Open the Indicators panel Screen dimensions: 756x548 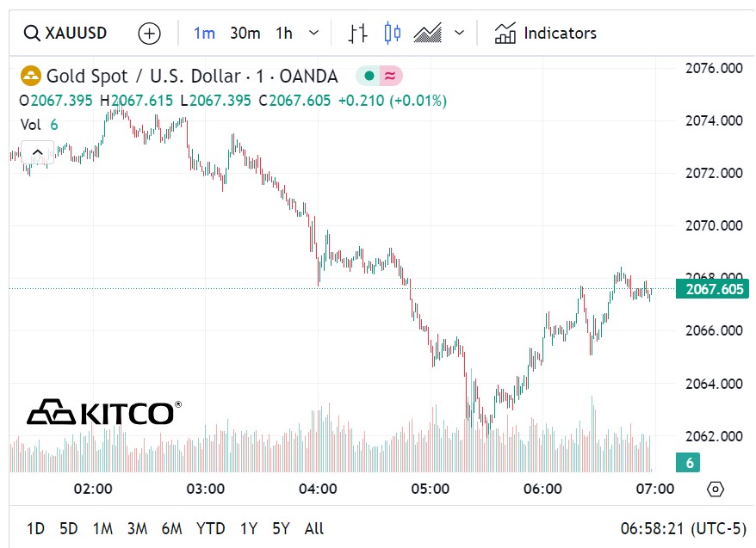[x=545, y=34]
